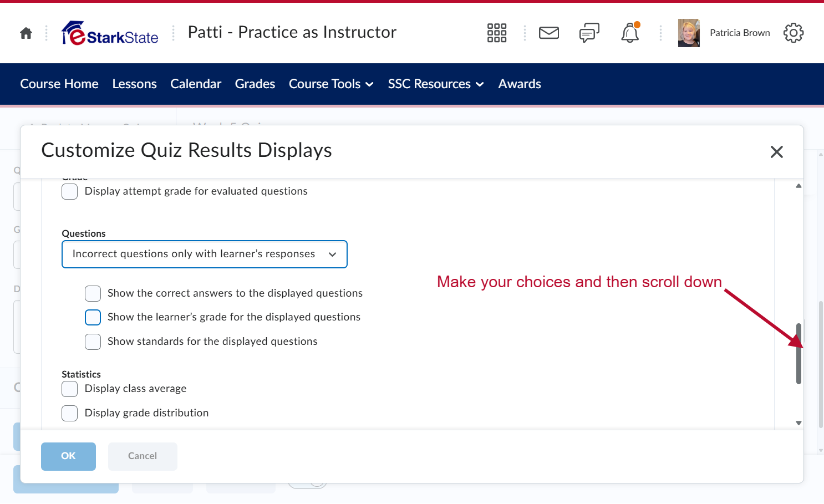Open the Lessons navigation item
The width and height of the screenshot is (824, 504).
point(134,84)
